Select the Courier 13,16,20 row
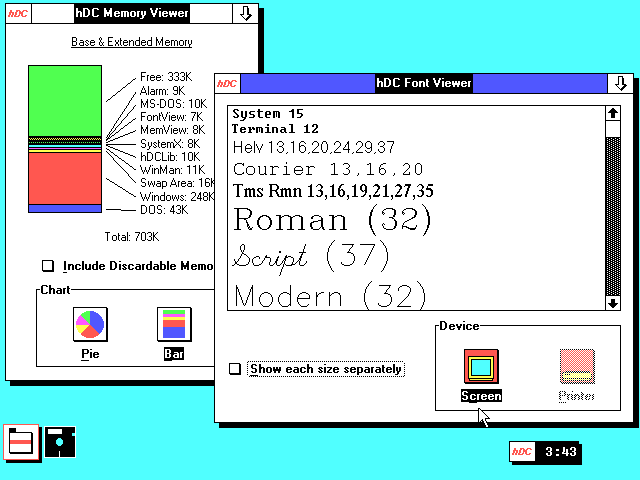 pos(328,169)
